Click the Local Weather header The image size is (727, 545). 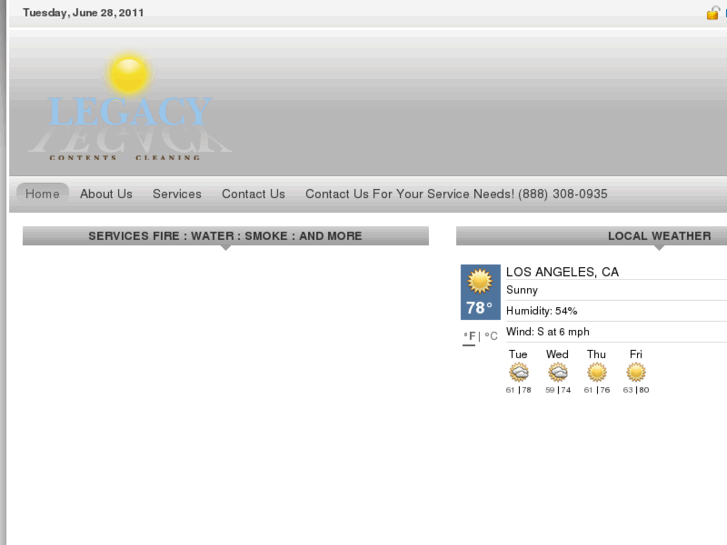click(659, 236)
